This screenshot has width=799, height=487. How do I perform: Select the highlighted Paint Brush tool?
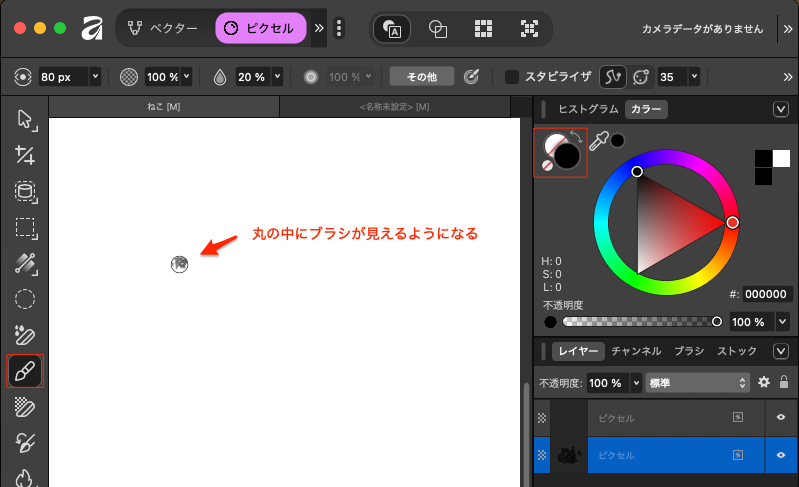(x=25, y=371)
